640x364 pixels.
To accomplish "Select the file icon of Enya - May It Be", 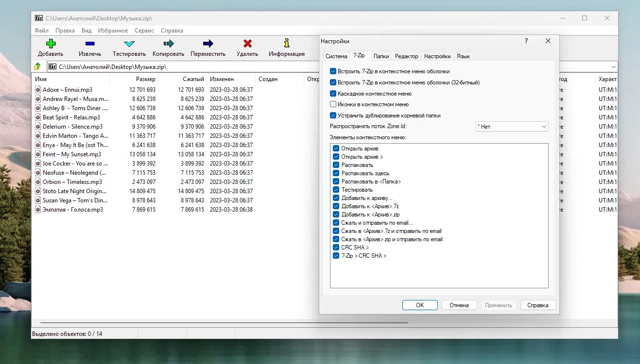I will coord(38,145).
